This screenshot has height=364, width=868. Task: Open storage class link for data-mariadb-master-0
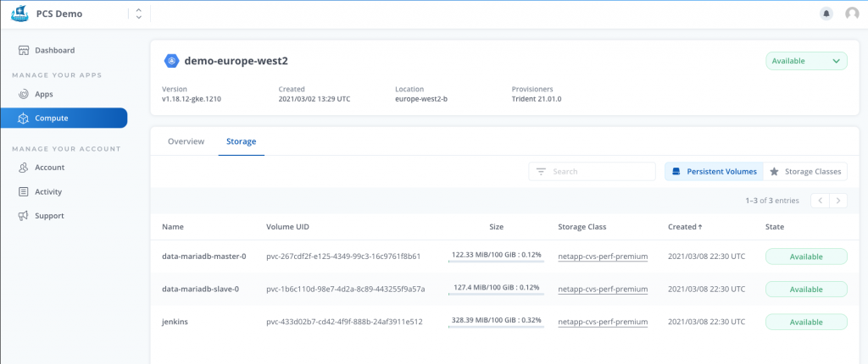coord(603,256)
